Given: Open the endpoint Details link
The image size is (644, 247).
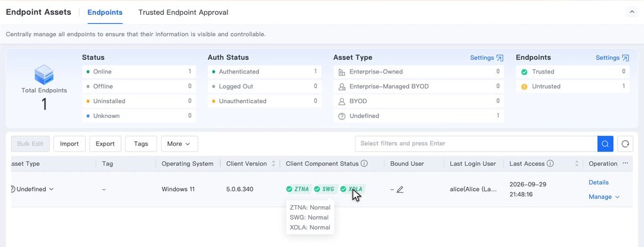Looking at the screenshot, I should [x=598, y=183].
